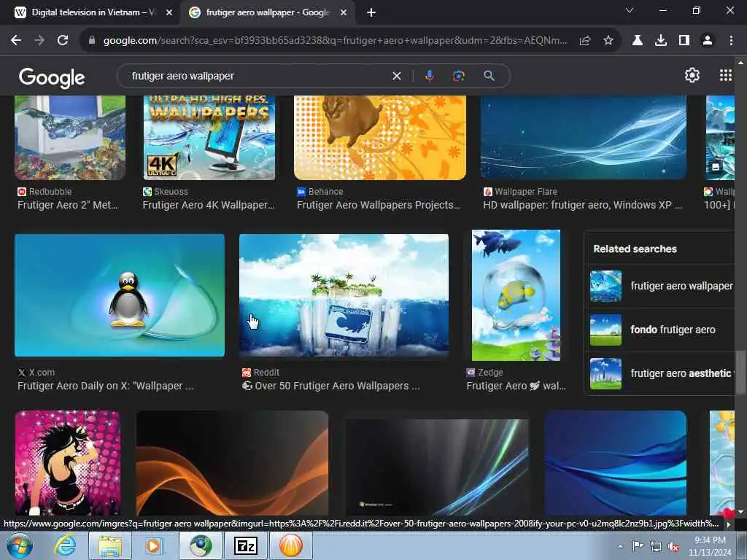The image size is (747, 560).
Task: Click the Frutiger Aero Daily on X link
Action: pyautogui.click(x=105, y=386)
